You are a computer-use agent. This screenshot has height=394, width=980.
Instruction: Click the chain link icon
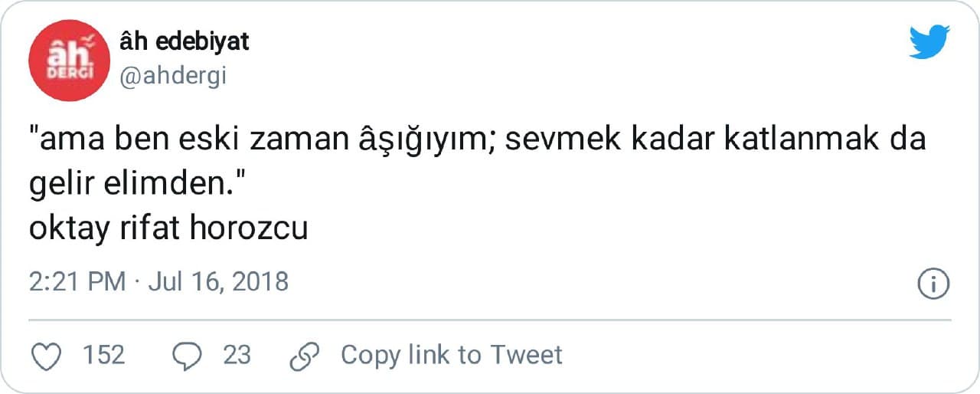tap(305, 356)
